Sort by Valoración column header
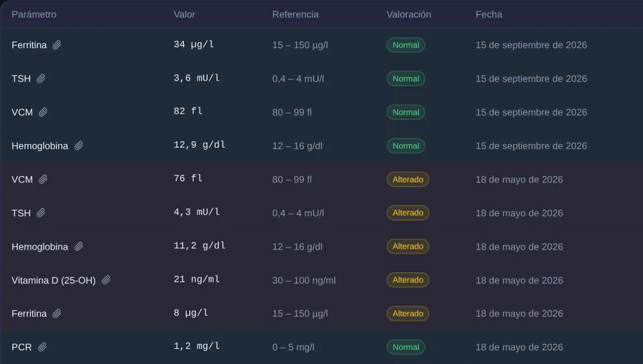The image size is (643, 364). [x=409, y=14]
